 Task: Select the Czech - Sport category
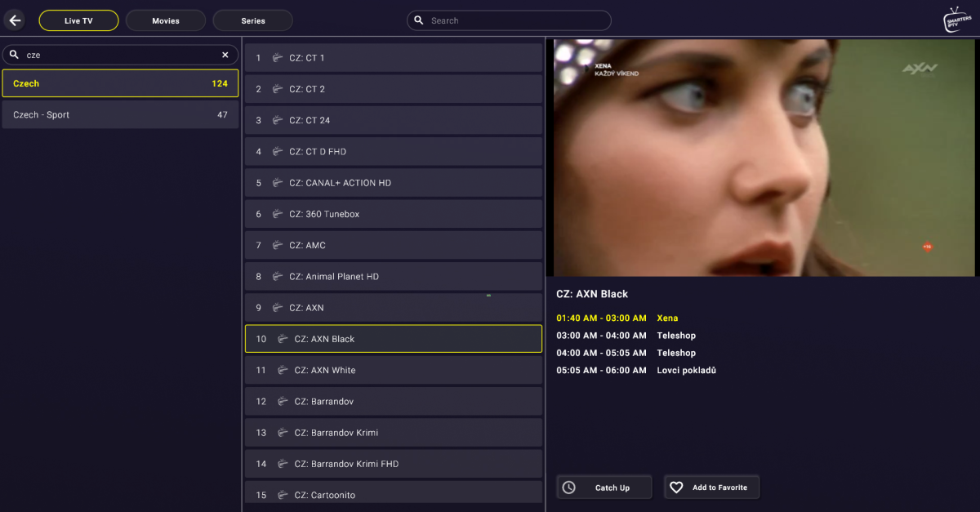click(x=120, y=115)
